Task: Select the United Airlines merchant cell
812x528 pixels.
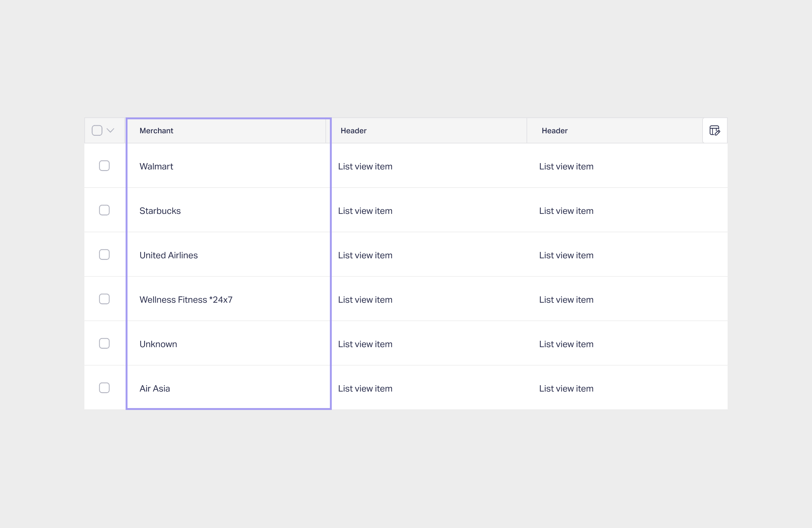Action: (x=168, y=255)
